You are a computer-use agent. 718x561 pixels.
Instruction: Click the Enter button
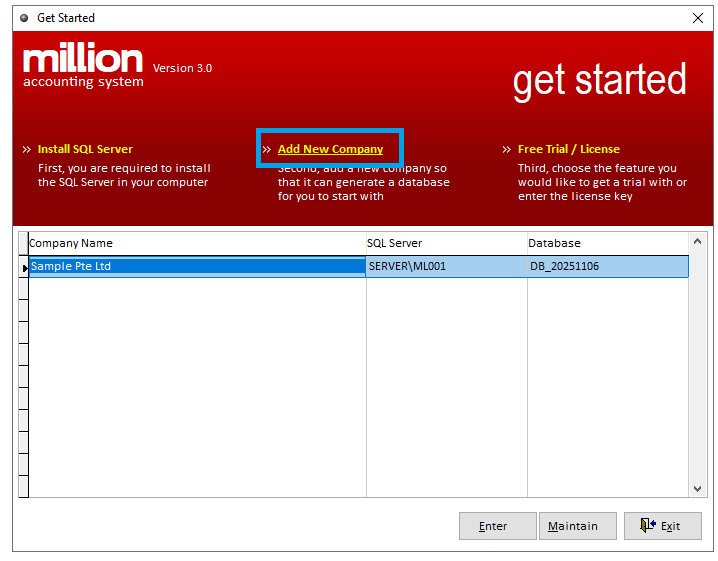(497, 526)
